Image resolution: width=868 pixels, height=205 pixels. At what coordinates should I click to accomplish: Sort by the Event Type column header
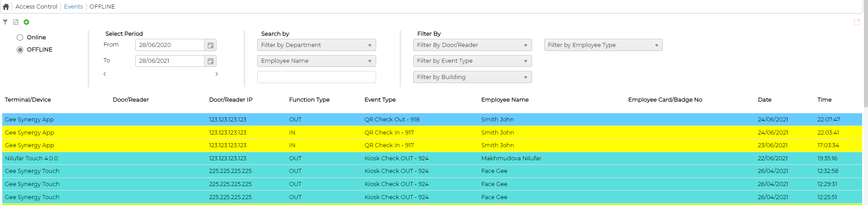(x=380, y=100)
